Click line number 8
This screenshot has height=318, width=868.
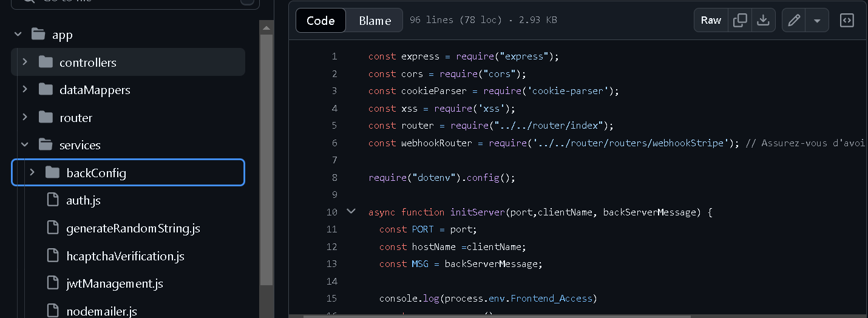(x=334, y=178)
